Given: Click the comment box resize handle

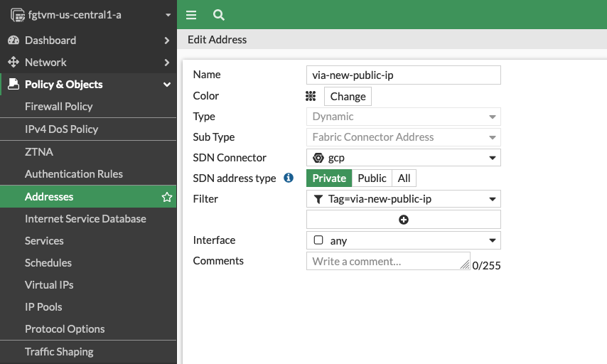Looking at the screenshot, I should coord(465,264).
